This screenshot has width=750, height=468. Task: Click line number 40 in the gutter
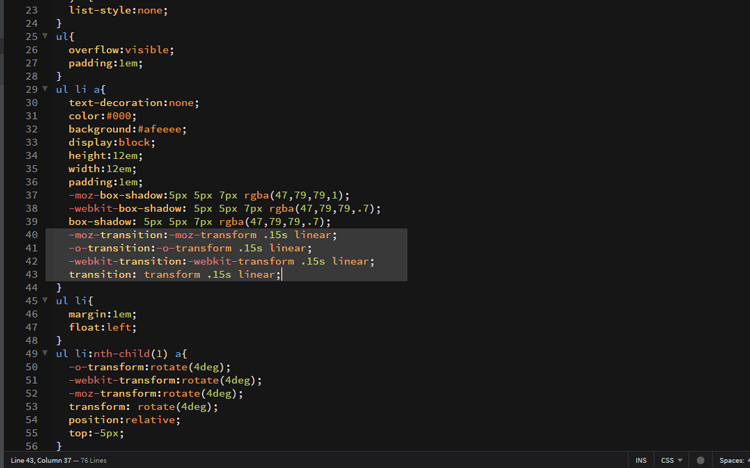[x=32, y=235]
